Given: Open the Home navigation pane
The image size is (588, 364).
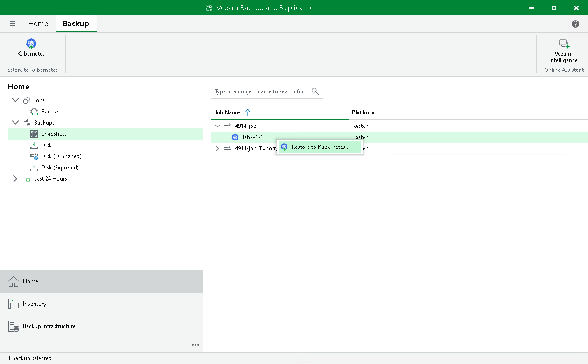Looking at the screenshot, I should [102, 281].
